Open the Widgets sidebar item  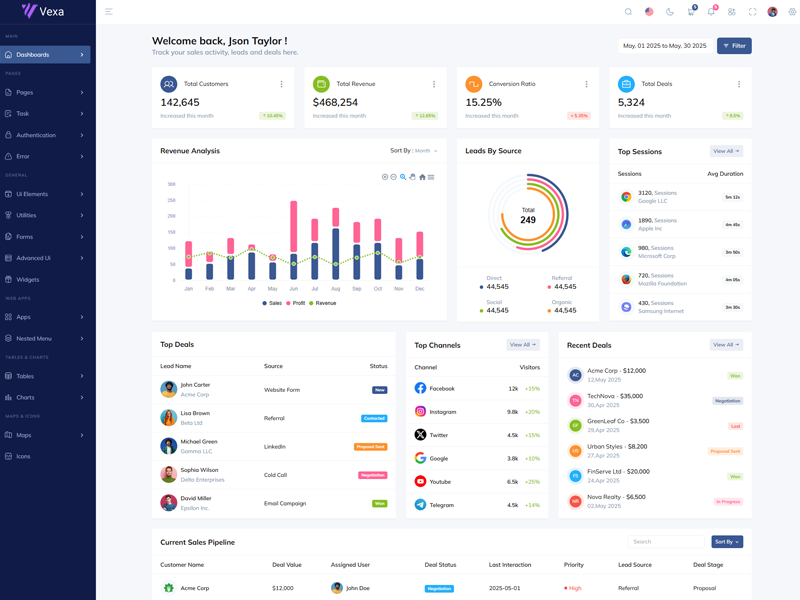click(x=28, y=279)
